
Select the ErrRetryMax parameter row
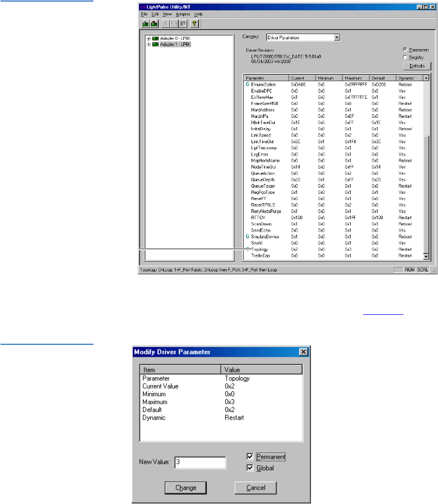click(x=333, y=97)
